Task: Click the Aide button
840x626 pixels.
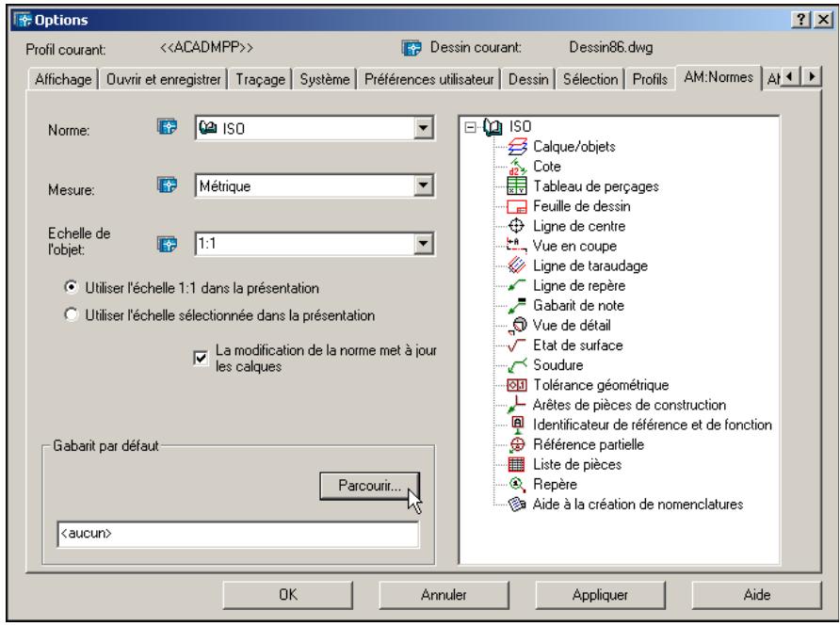Action: pos(756,595)
